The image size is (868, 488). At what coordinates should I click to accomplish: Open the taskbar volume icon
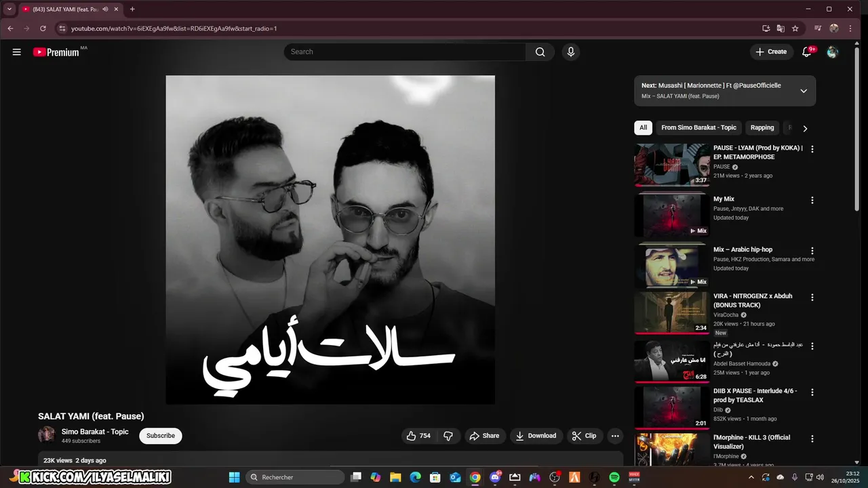[820, 477]
